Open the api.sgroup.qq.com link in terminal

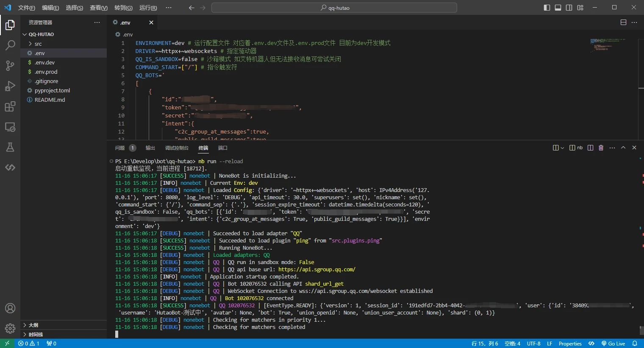pos(316,270)
